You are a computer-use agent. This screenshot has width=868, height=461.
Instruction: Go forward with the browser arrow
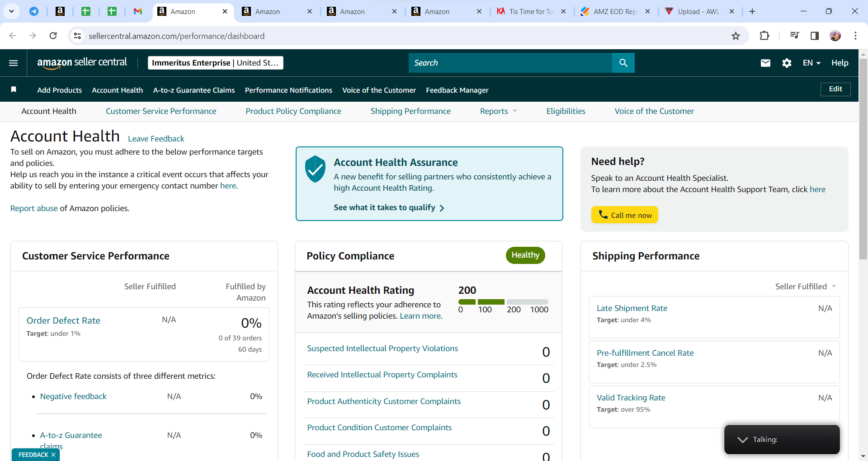pos(33,36)
